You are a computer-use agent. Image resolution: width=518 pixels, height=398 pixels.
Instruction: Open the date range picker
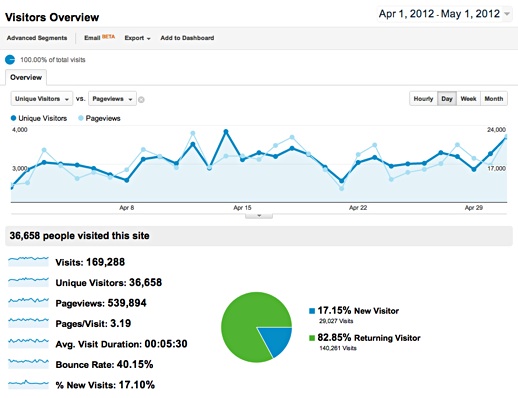(x=444, y=14)
